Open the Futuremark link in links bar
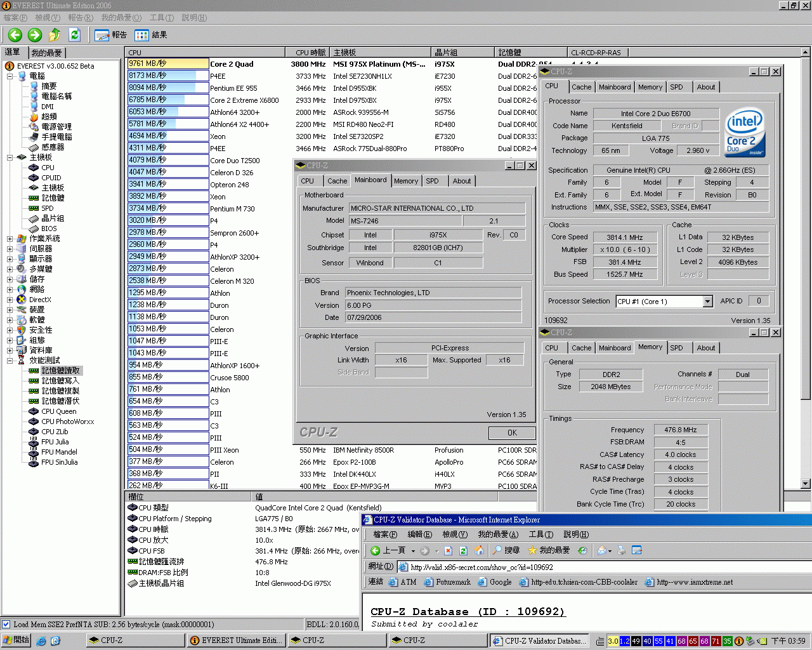 pyautogui.click(x=447, y=582)
